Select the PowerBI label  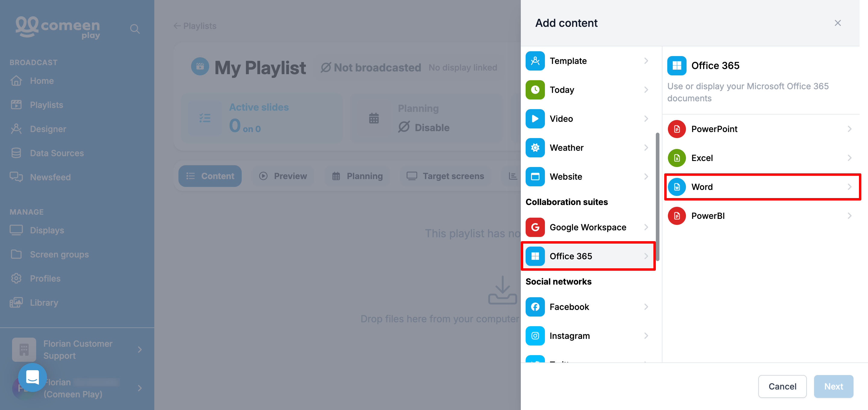tap(708, 216)
